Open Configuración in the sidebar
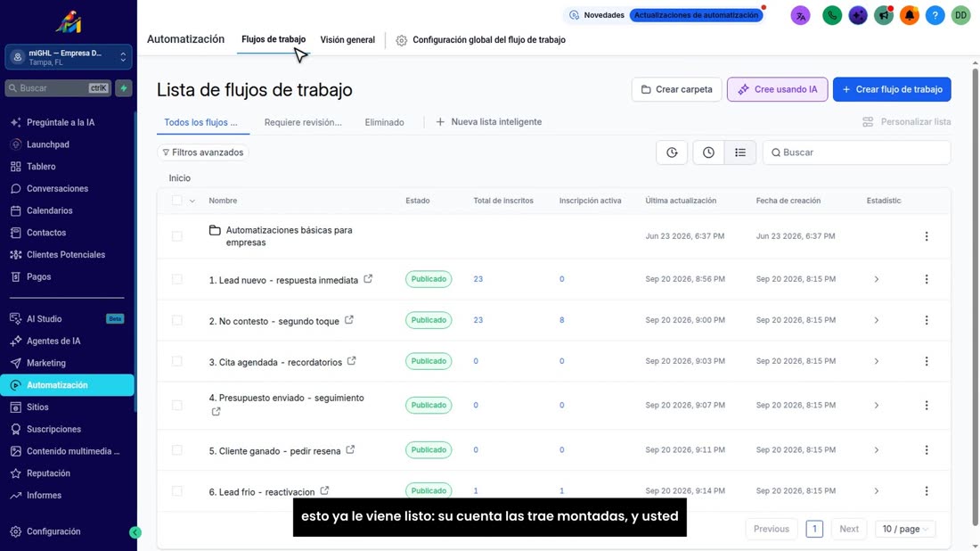The image size is (980, 551). (53, 531)
